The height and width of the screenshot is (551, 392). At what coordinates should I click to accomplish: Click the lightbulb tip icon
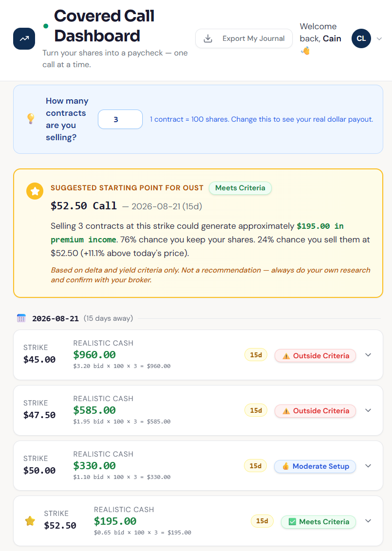tap(31, 119)
